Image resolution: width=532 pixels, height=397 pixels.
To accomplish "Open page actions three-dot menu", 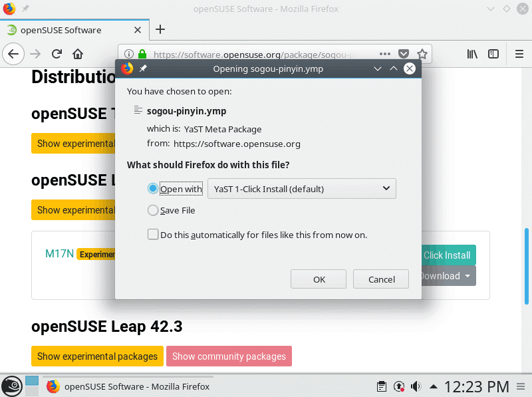I will [385, 54].
